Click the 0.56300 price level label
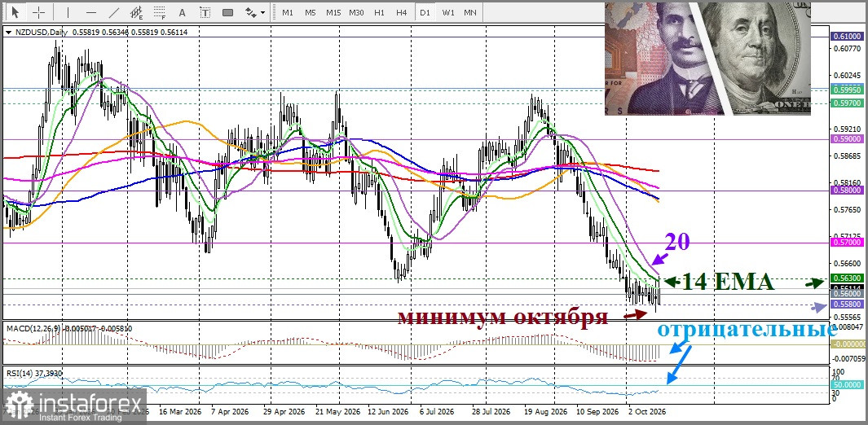The height and width of the screenshot is (425, 868). click(x=847, y=278)
